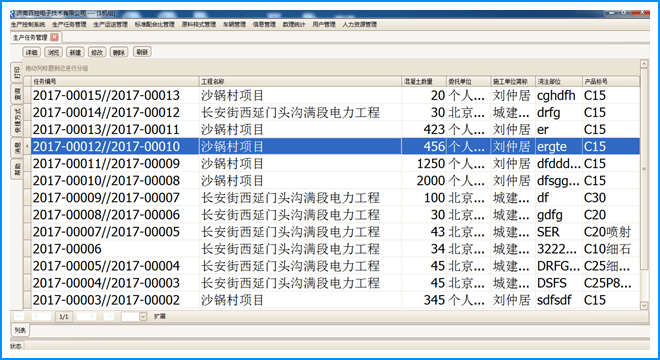Go to last page with >> pager button
The height and width of the screenshot is (360, 660).
click(x=109, y=316)
